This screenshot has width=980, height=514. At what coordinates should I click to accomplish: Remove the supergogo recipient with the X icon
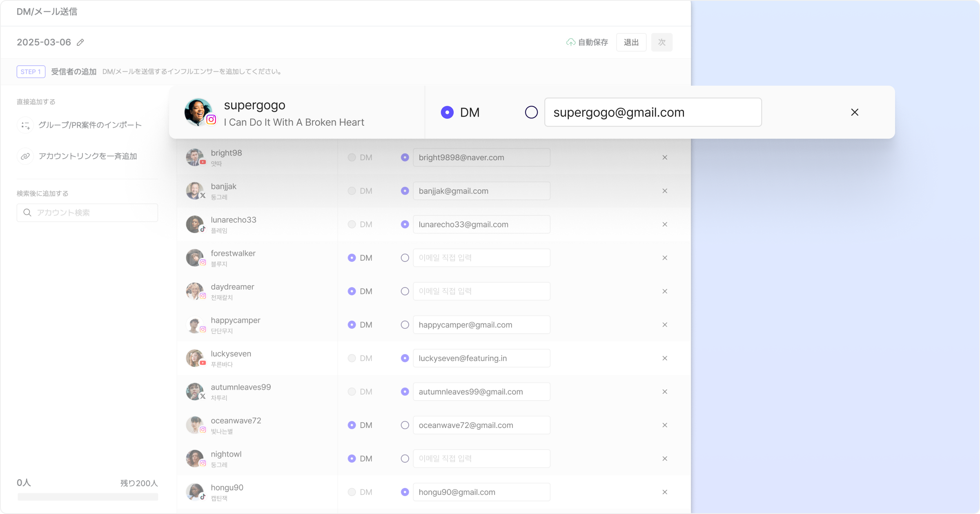coord(855,112)
